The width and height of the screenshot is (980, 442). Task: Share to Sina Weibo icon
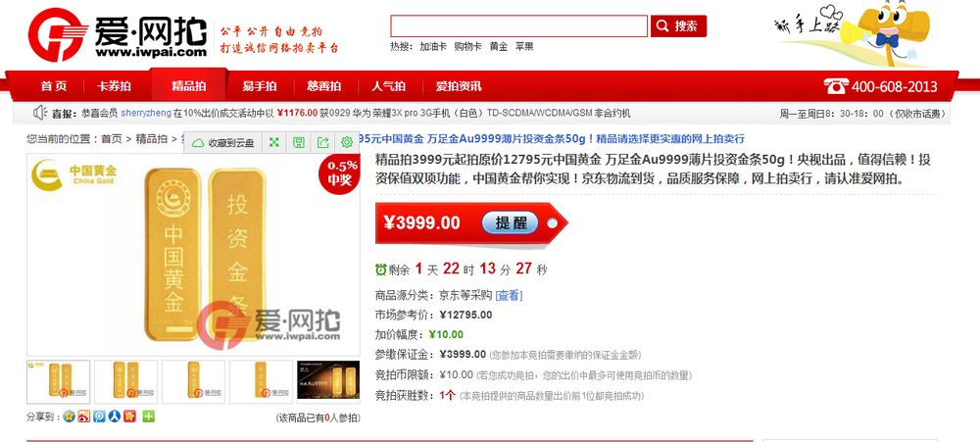(x=83, y=417)
